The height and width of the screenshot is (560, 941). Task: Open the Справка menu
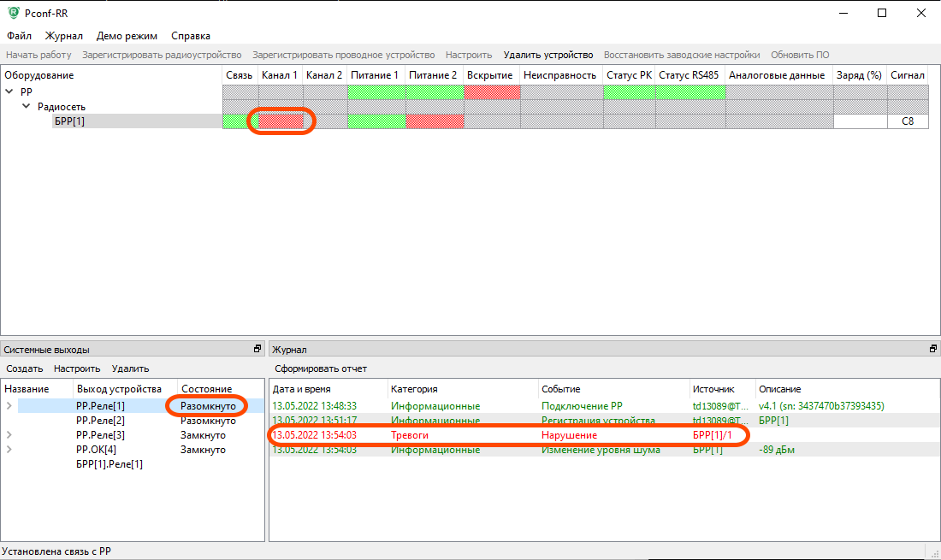(191, 36)
